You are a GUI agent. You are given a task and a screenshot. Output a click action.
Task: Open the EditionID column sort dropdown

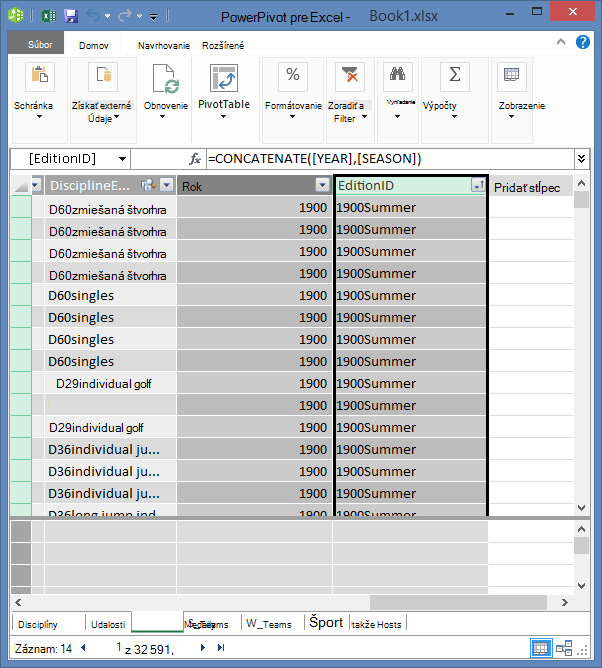(x=478, y=185)
